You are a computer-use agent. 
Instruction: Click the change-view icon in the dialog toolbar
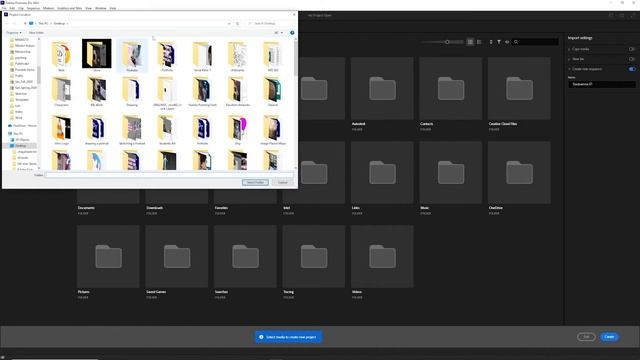click(x=276, y=33)
